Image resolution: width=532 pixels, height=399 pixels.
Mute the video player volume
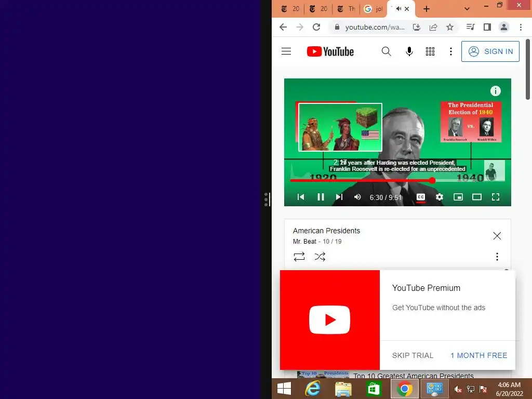(x=357, y=197)
